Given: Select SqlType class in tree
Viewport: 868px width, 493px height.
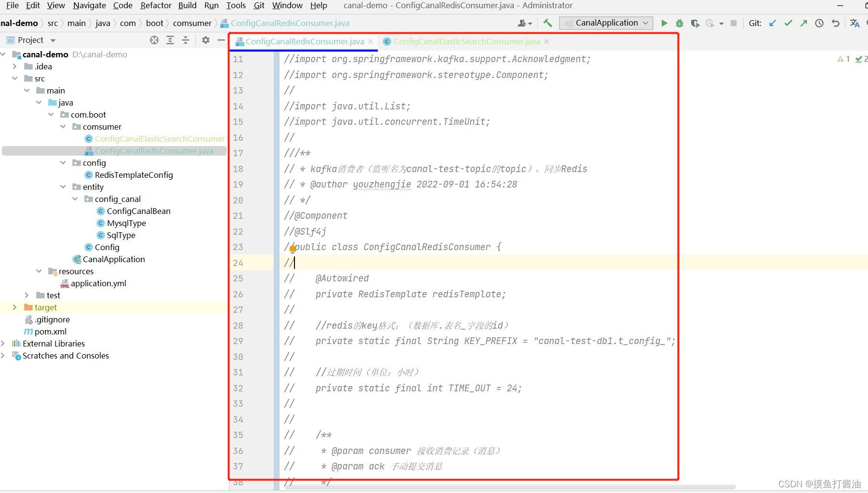Looking at the screenshot, I should pyautogui.click(x=121, y=235).
